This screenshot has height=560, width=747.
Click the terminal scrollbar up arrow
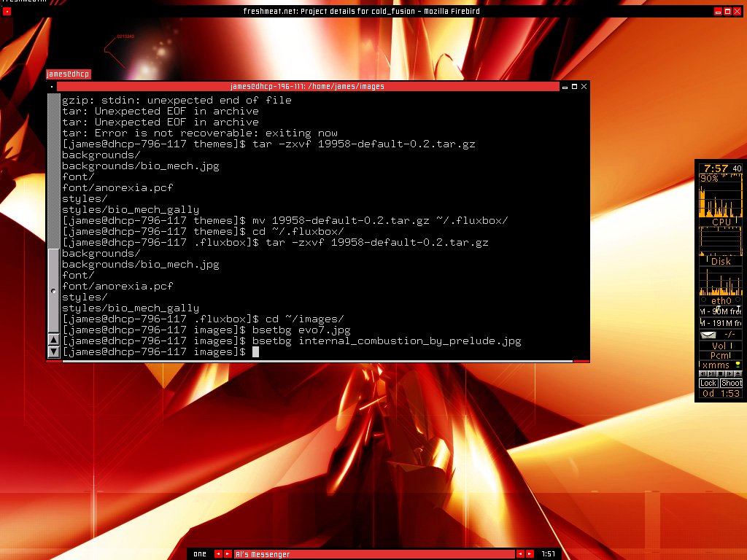tap(53, 340)
